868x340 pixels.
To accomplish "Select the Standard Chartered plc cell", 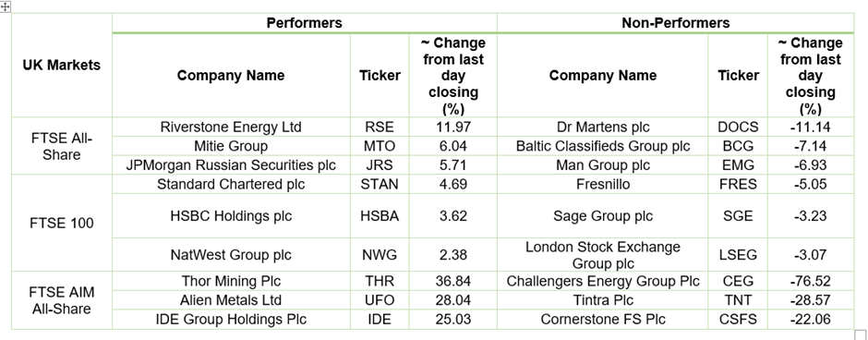I will coord(231,184).
